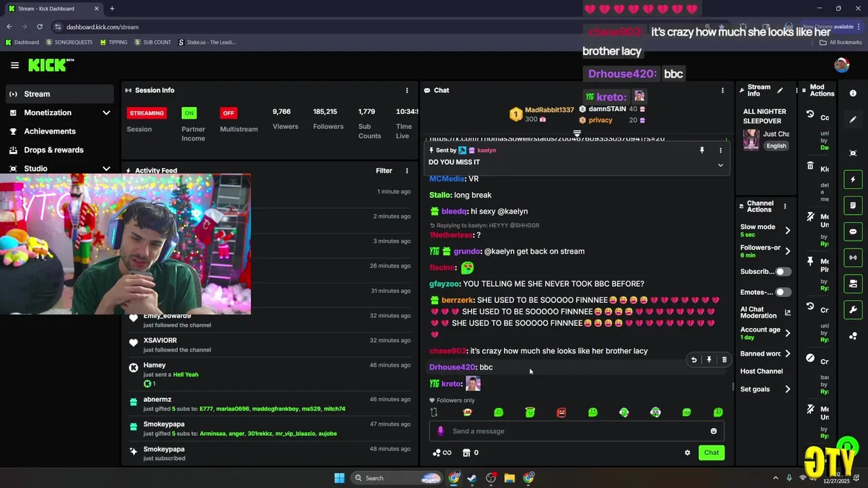Viewport: 868px width, 488px height.
Task: Open the info icon in right sidebar
Action: click(853, 94)
